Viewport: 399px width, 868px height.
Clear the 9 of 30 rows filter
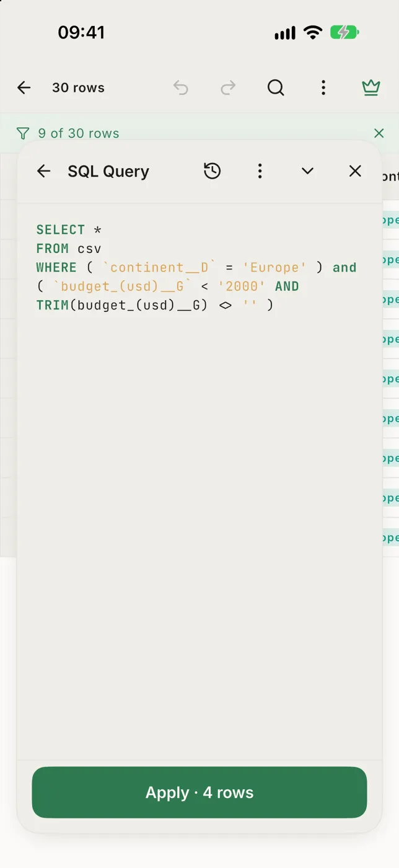tap(379, 133)
